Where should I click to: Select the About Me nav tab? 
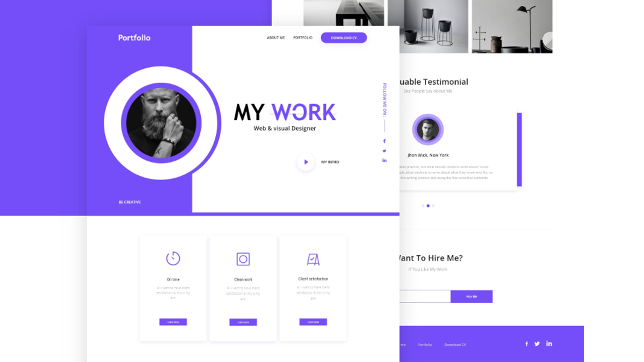[275, 38]
